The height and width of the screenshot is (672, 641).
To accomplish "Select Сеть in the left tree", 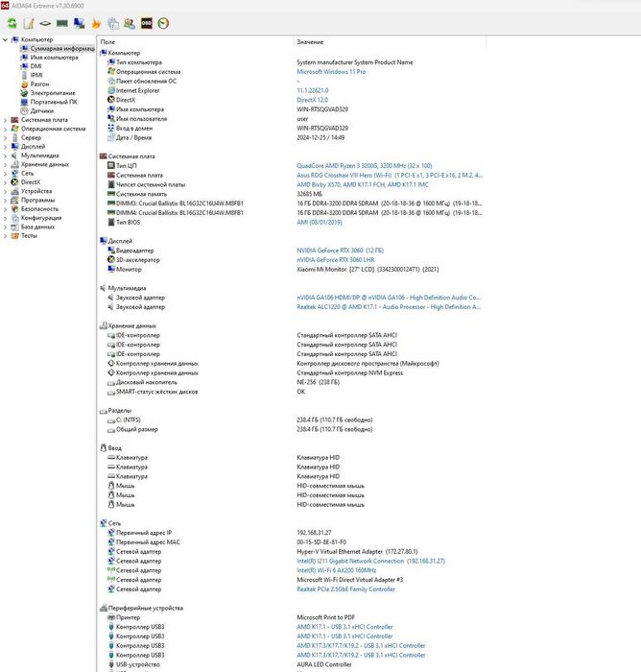I will point(27,173).
